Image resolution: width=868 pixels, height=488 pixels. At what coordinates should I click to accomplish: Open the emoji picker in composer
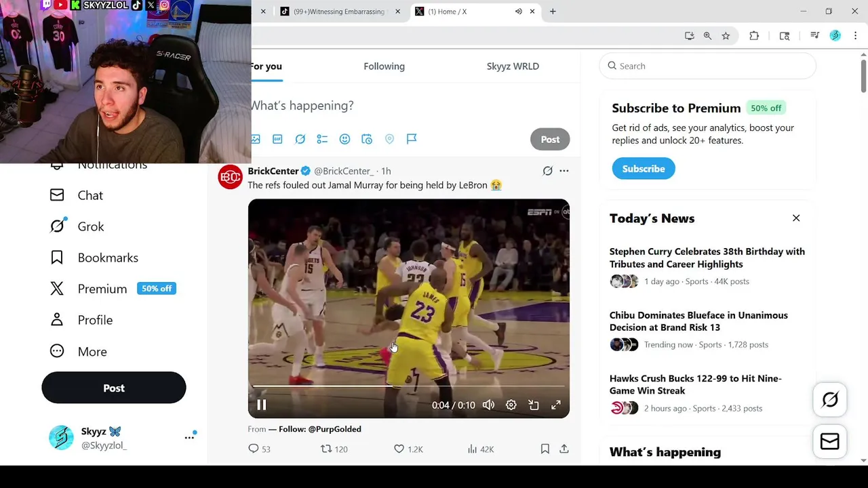[344, 139]
